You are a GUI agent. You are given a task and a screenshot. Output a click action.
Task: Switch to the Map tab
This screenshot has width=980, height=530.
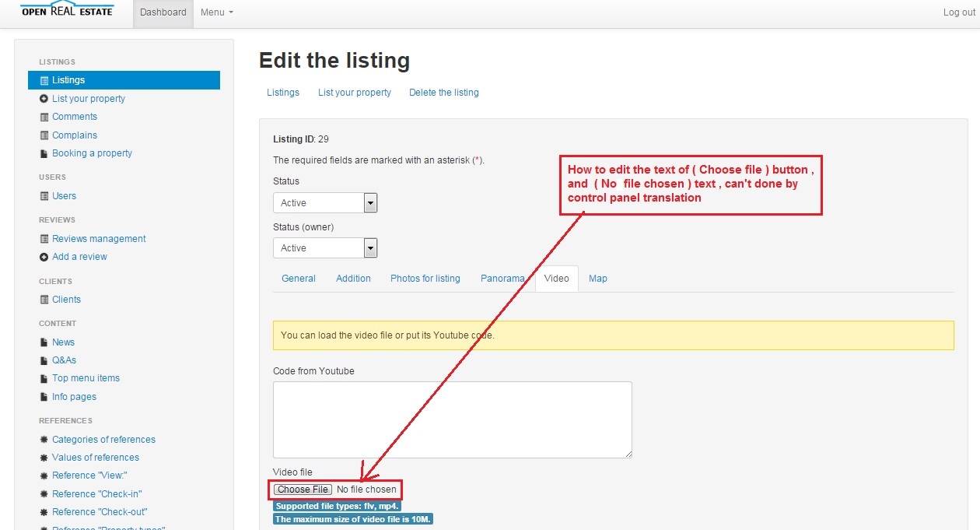click(597, 279)
